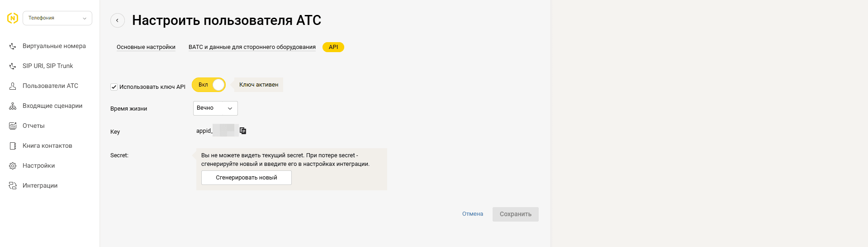Click the Интеграции sidebar icon
Image resolution: width=868 pixels, height=247 pixels.
click(13, 186)
